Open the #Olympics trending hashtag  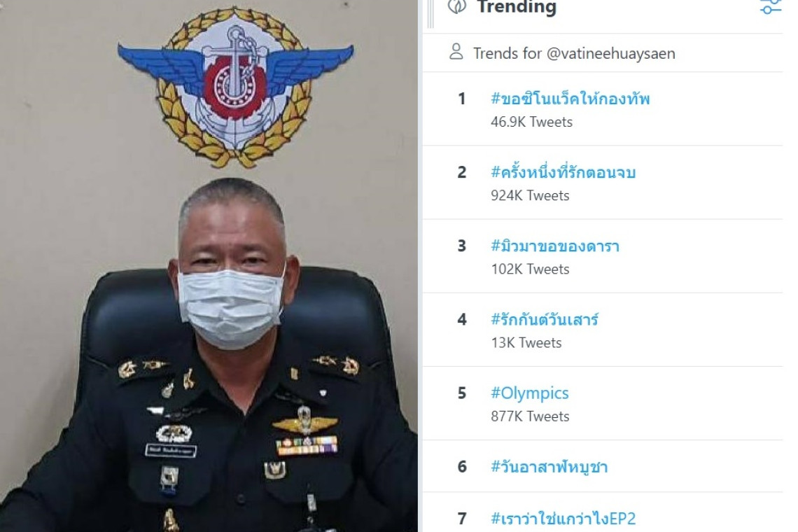point(529,393)
